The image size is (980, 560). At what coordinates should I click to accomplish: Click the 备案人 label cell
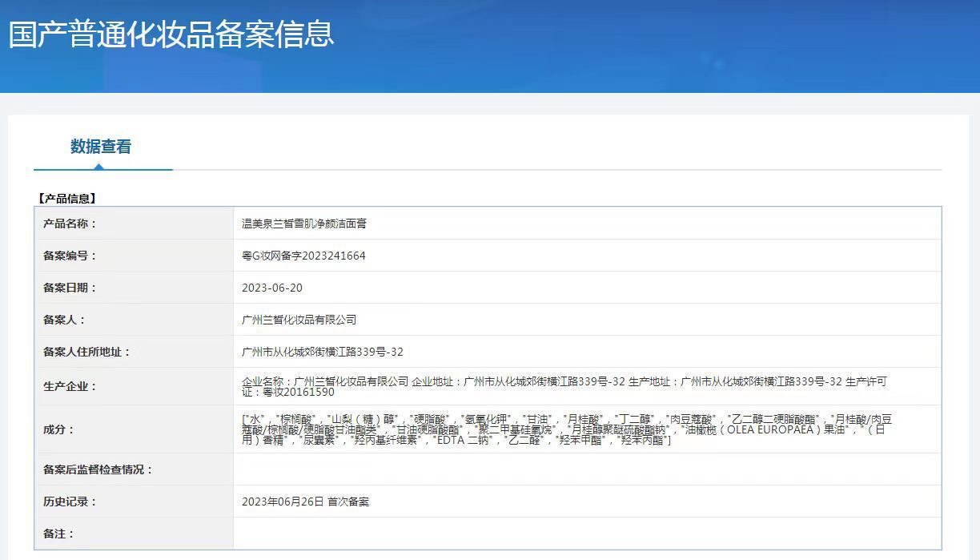[134, 320]
